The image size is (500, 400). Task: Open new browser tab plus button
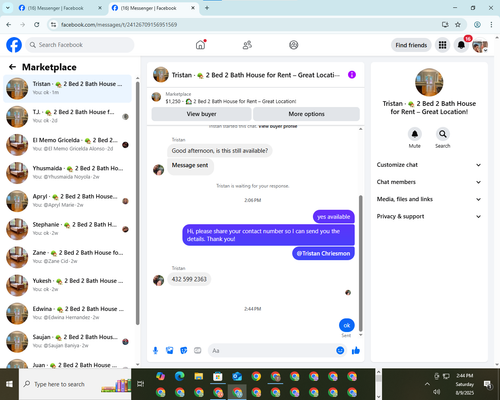[207, 8]
